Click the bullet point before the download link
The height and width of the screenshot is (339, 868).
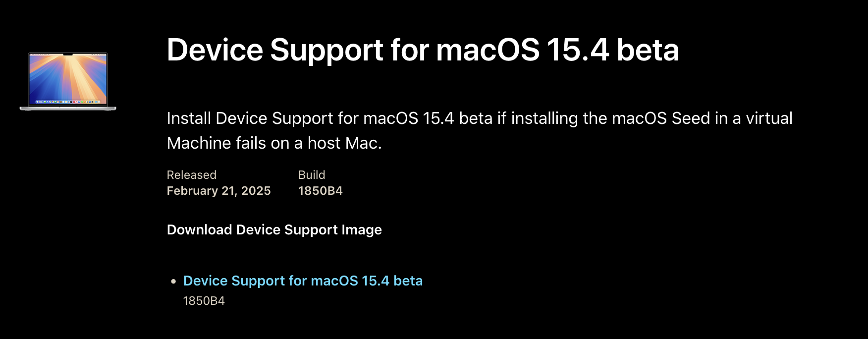[x=173, y=282]
